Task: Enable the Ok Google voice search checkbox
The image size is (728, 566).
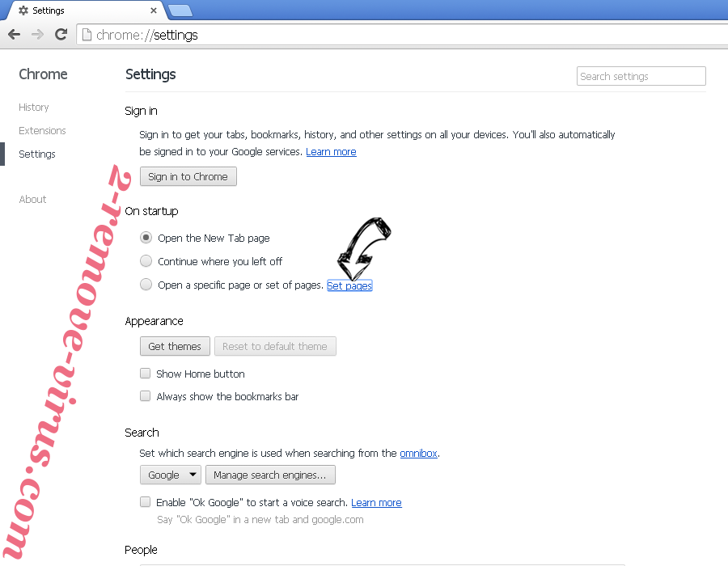Action: [x=146, y=502]
